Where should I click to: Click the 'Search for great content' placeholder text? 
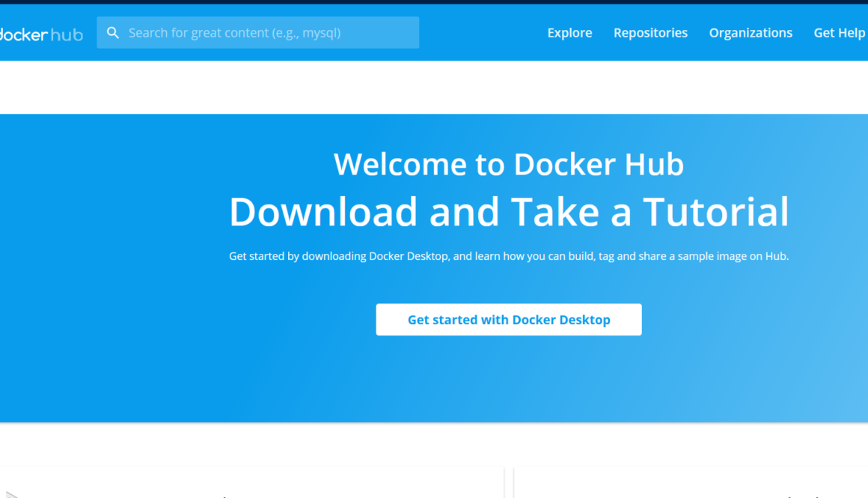234,32
